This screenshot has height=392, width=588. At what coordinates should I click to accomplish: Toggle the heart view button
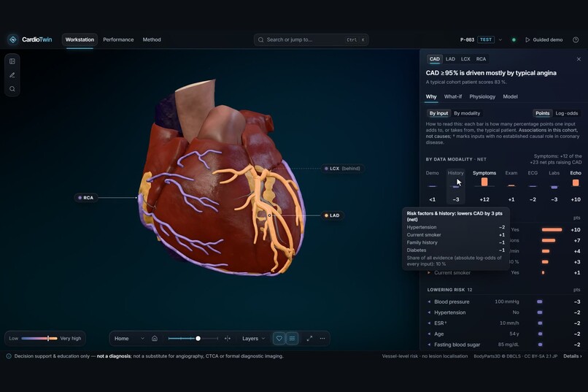pyautogui.click(x=279, y=339)
